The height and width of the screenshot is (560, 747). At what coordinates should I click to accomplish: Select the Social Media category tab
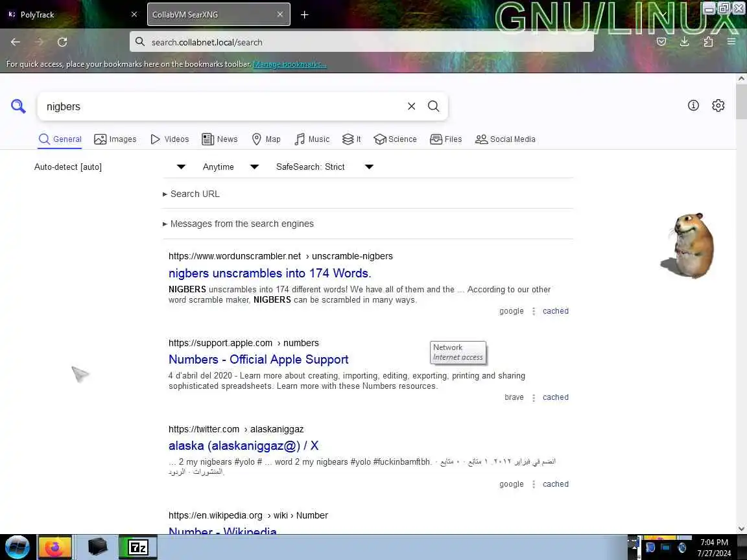506,139
